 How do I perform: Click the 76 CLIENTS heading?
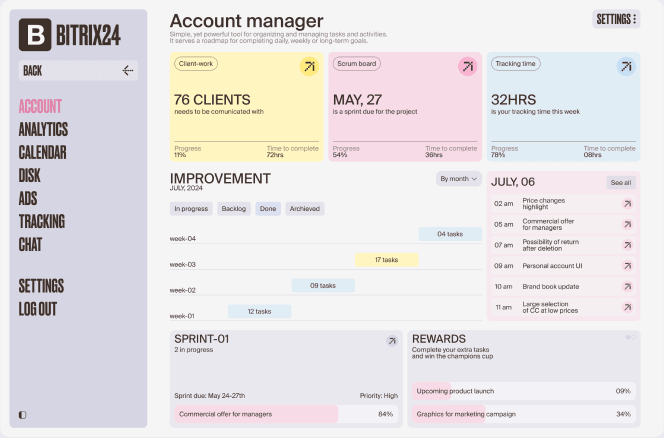(212, 100)
